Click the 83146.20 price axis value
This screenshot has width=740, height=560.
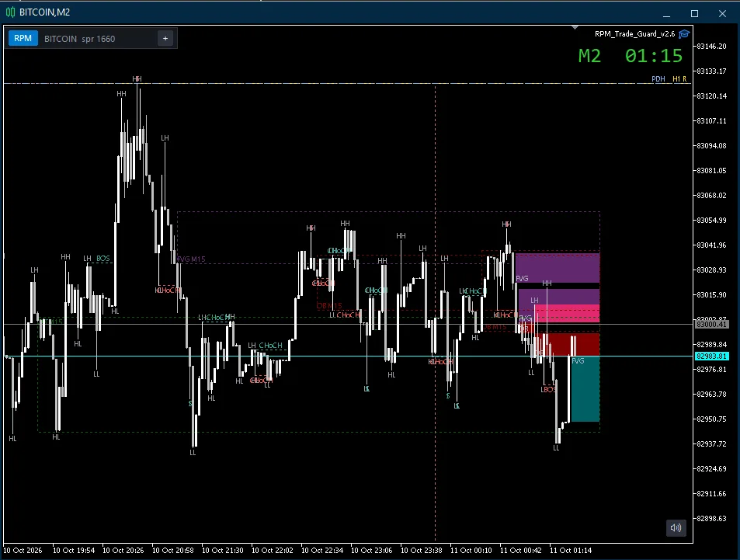point(712,47)
